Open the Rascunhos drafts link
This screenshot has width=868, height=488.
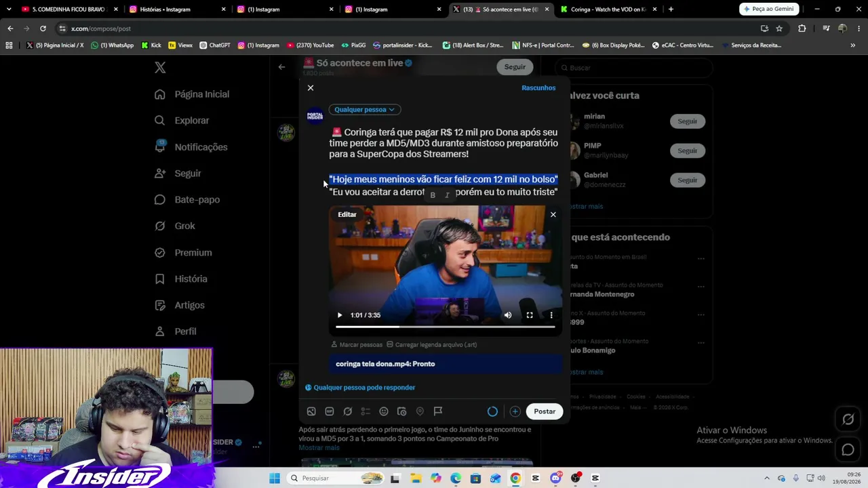click(x=538, y=87)
